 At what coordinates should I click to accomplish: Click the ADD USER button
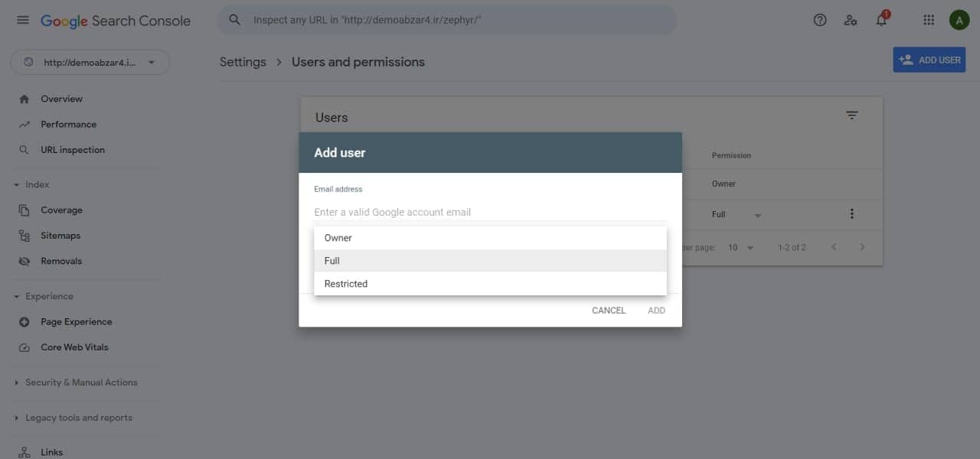929,60
